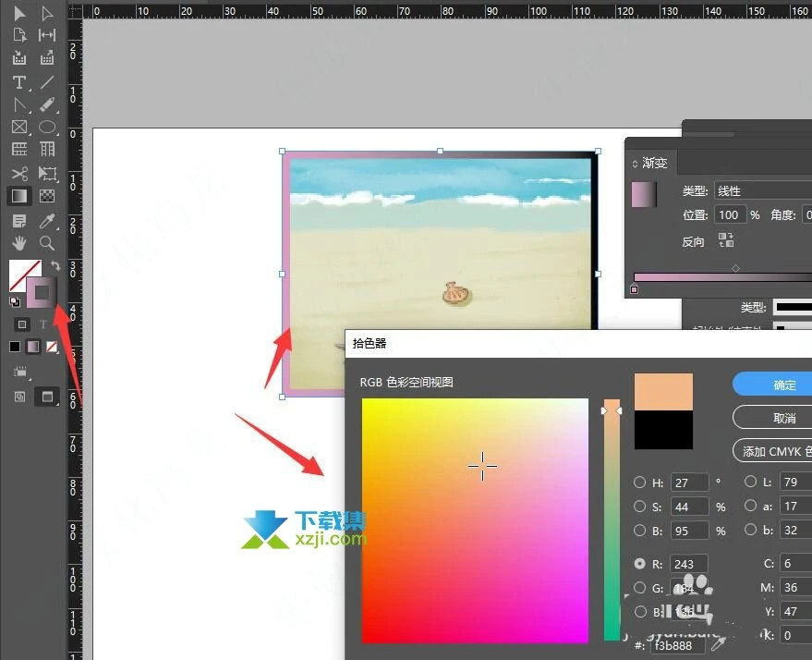Select the Type tool
This screenshot has height=660, width=812.
[19, 82]
